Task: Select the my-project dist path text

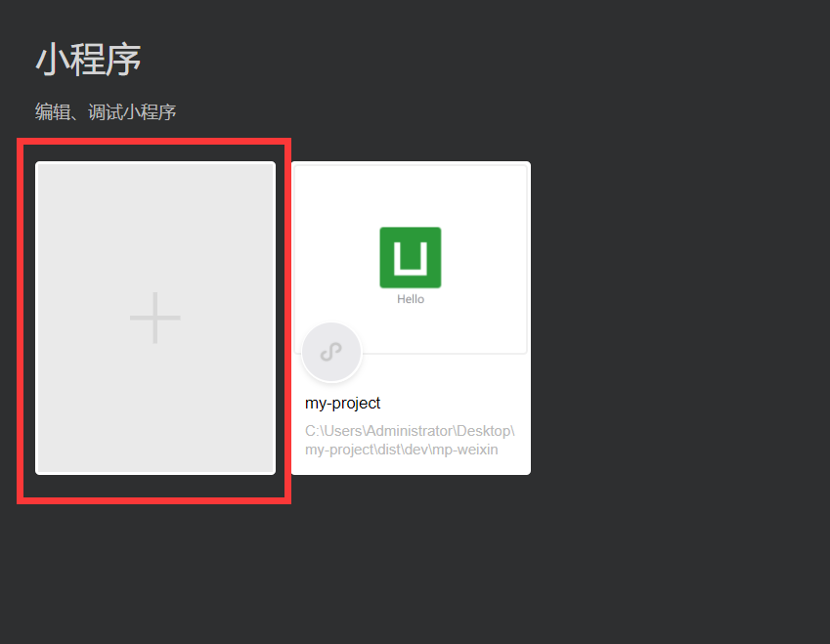Action: tap(410, 441)
